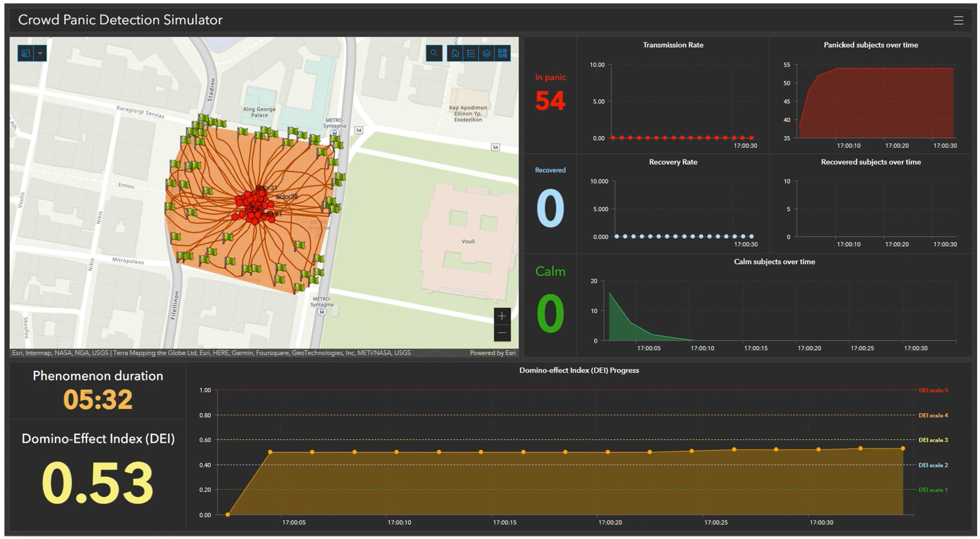This screenshot has width=980, height=539.
Task: Open the basemap gallery grid
Action: pos(502,53)
